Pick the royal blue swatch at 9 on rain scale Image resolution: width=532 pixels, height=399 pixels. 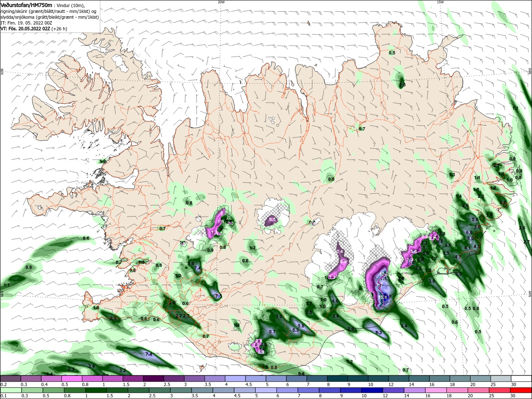tap(351, 390)
